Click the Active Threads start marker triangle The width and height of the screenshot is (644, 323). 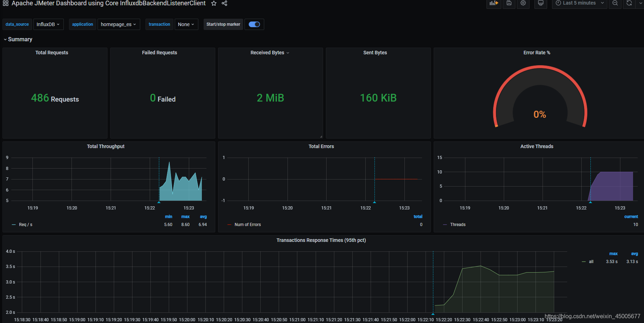(590, 202)
